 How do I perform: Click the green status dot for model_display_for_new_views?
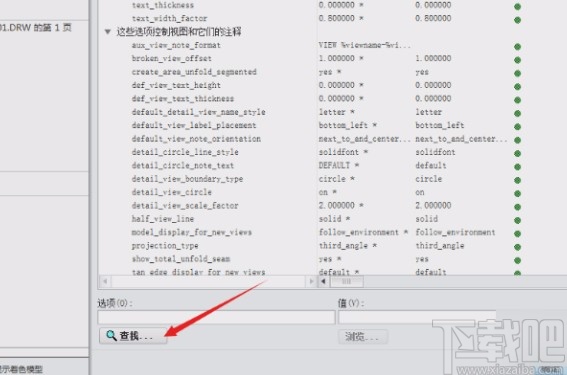click(517, 234)
